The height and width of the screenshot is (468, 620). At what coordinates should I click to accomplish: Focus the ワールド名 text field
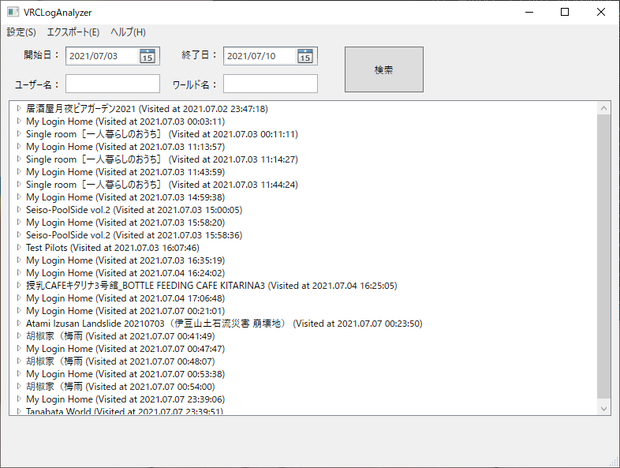[270, 84]
